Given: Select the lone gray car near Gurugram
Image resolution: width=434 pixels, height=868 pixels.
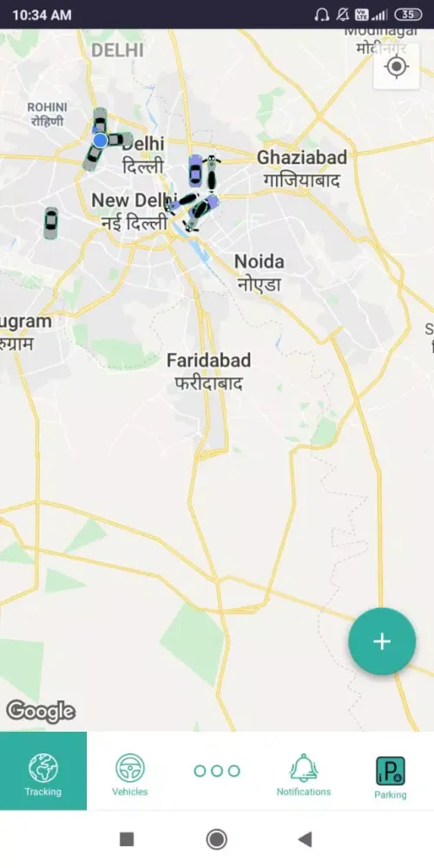Looking at the screenshot, I should pos(51,223).
